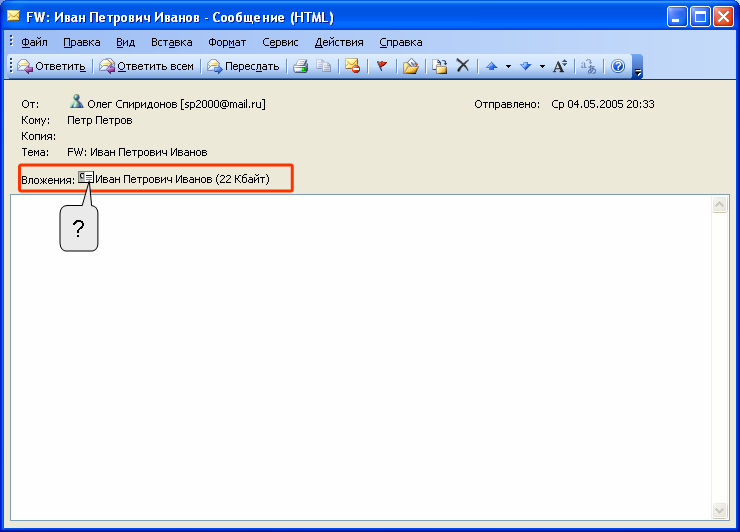Open the Сервис menu
Screen dimensions: 740x532
click(280, 42)
